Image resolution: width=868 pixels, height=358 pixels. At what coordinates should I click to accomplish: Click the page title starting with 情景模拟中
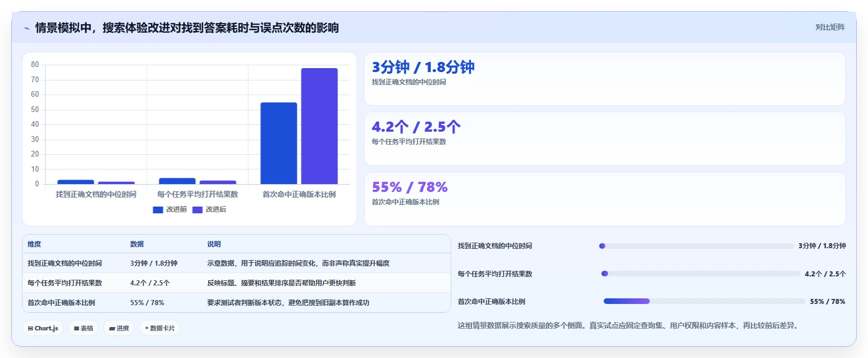click(187, 28)
